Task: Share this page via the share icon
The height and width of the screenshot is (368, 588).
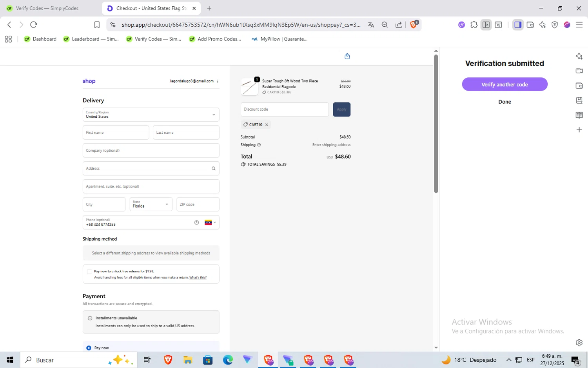Action: [399, 25]
